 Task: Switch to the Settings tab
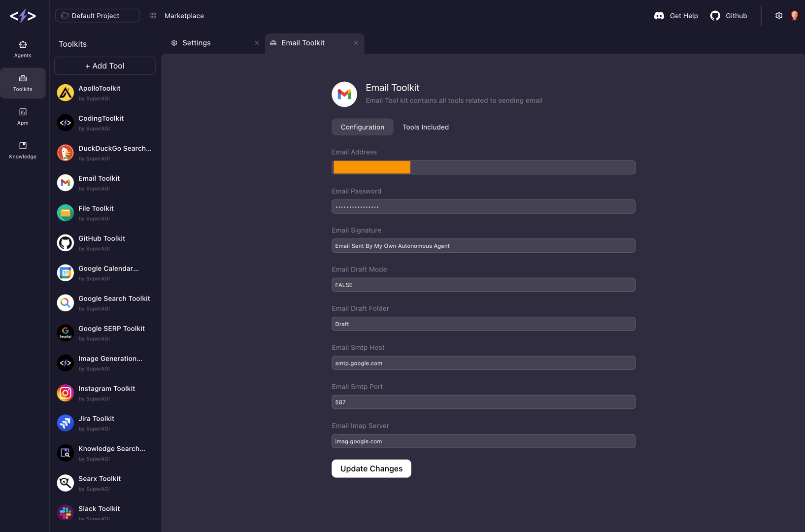click(x=215, y=43)
